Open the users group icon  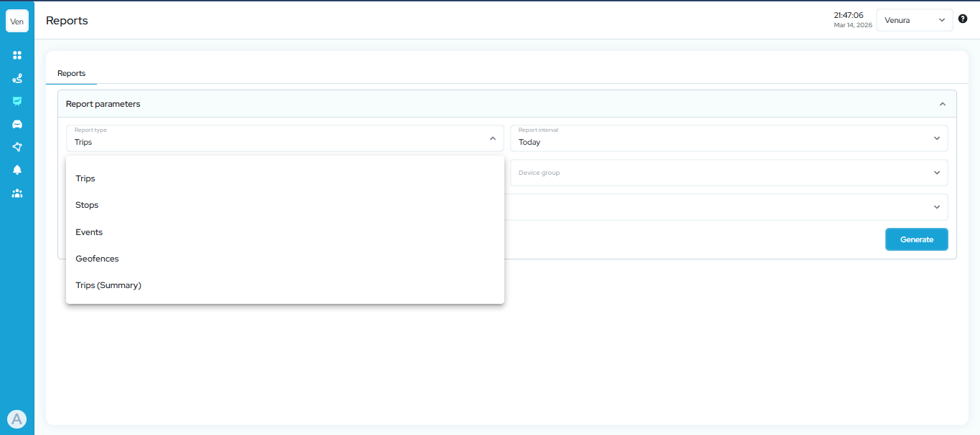pos(17,193)
